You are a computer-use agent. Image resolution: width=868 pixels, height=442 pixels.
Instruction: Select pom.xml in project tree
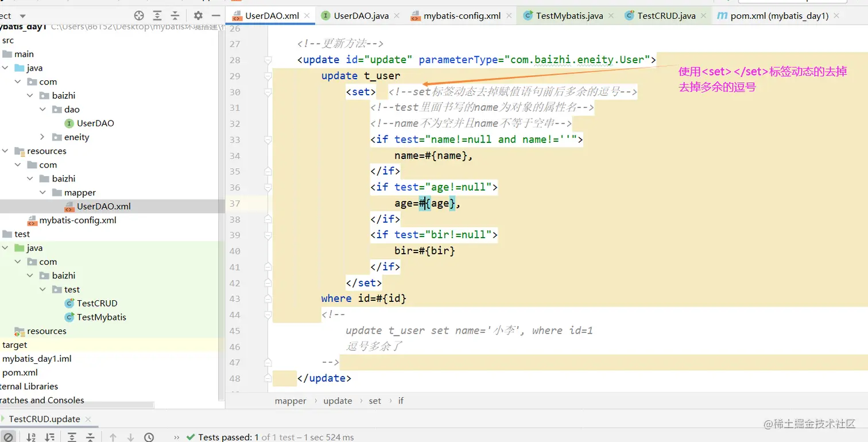click(20, 373)
